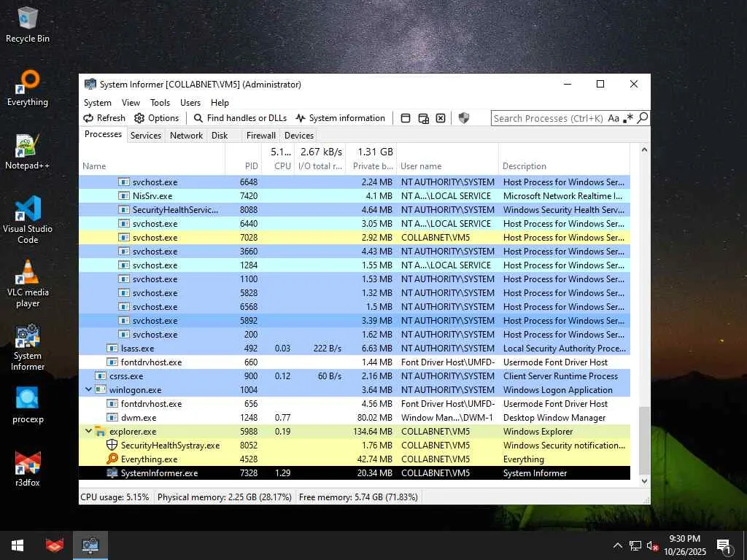Open the Options gear button
Screen dimensions: 747x560
click(x=156, y=118)
